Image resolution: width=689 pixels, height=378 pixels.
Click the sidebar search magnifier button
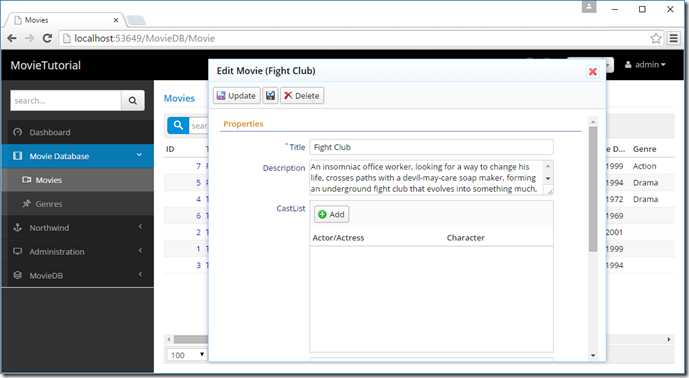click(x=133, y=101)
